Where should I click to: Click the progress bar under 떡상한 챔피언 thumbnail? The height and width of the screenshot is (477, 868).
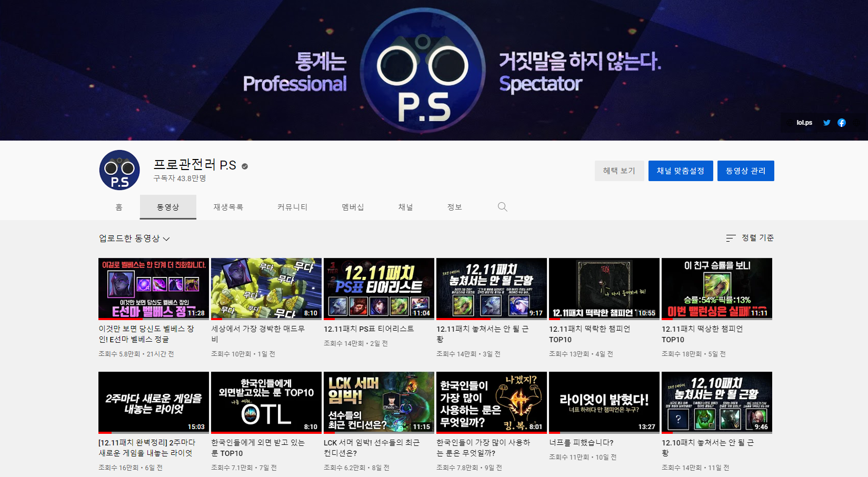tap(717, 319)
